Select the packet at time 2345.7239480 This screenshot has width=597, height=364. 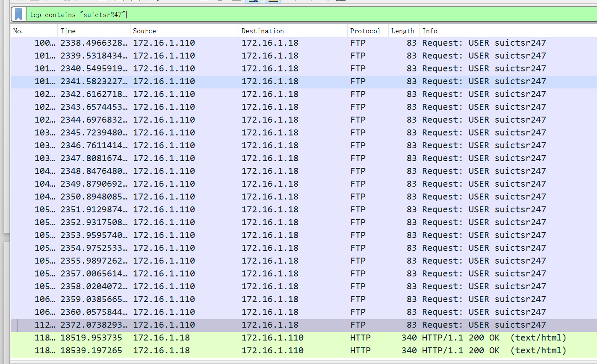pyautogui.click(x=304, y=132)
